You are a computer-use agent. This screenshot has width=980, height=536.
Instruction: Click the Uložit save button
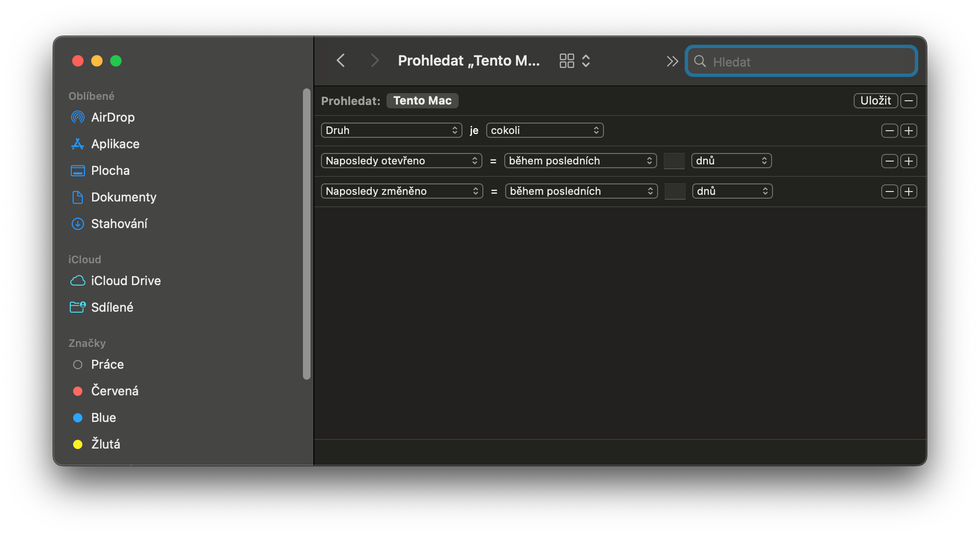[875, 101]
